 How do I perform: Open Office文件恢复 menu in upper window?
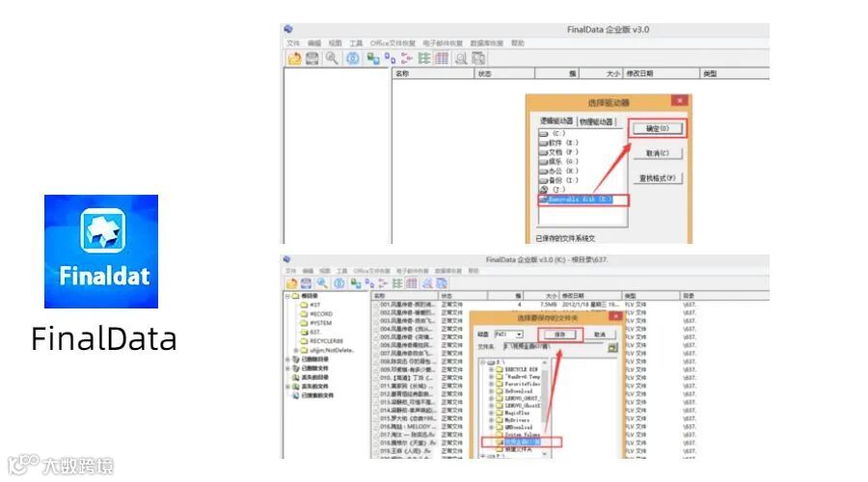pos(393,43)
